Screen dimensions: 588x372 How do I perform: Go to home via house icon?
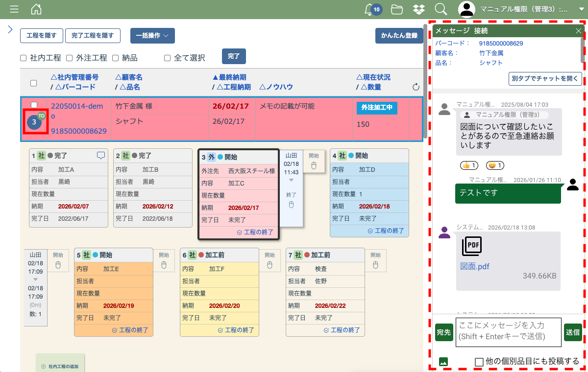[x=36, y=9]
